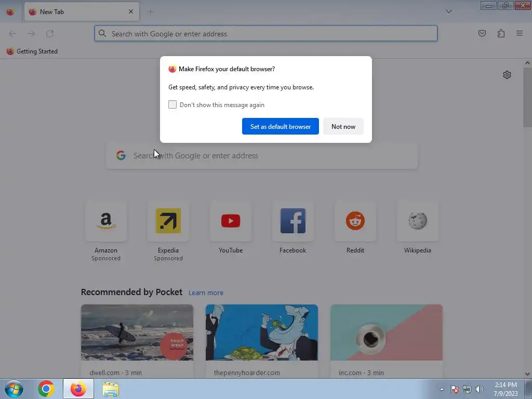Click the Learn more link by Pocket
Image resolution: width=532 pixels, height=399 pixels.
(x=206, y=293)
